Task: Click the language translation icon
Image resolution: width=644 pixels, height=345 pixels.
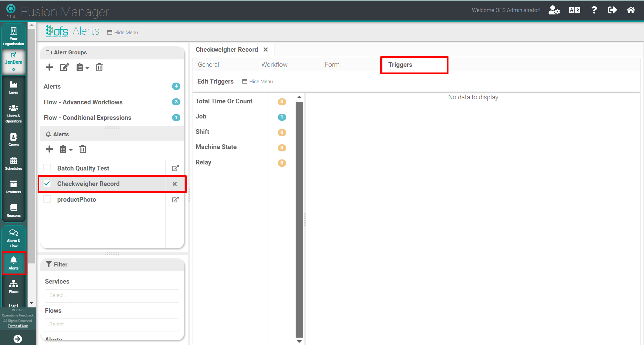Action: (574, 10)
